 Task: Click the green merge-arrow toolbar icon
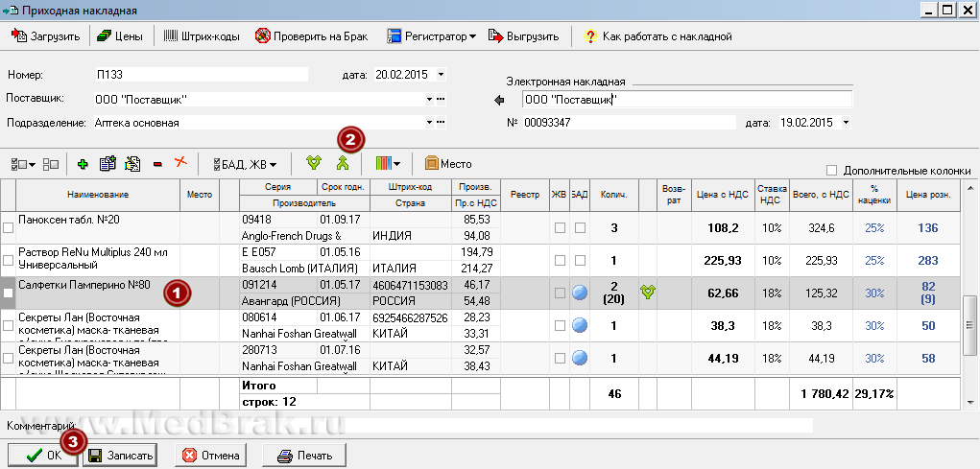(342, 164)
